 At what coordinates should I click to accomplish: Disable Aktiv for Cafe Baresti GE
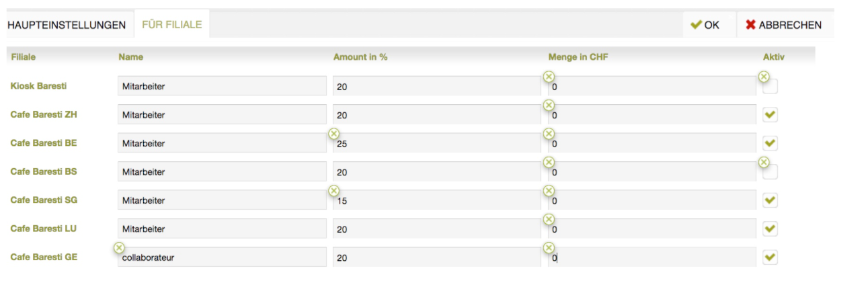click(771, 257)
